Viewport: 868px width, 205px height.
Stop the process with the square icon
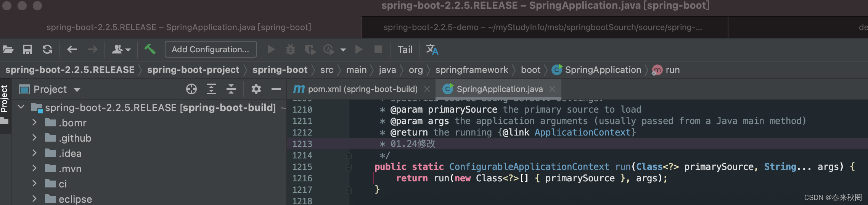(378, 49)
